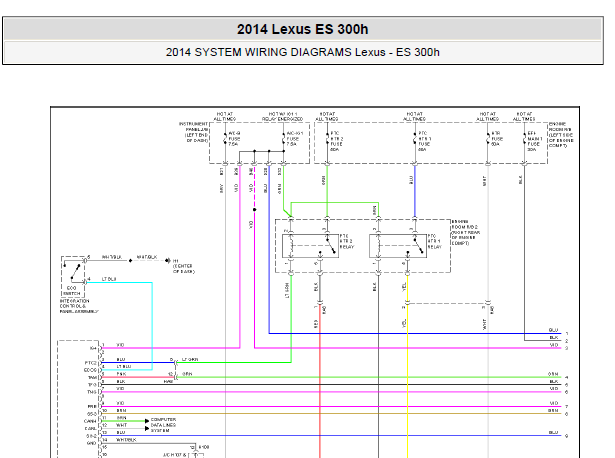Screen dimensions: 615x458
Task: Select the CANH terminal label
Action: (90, 421)
